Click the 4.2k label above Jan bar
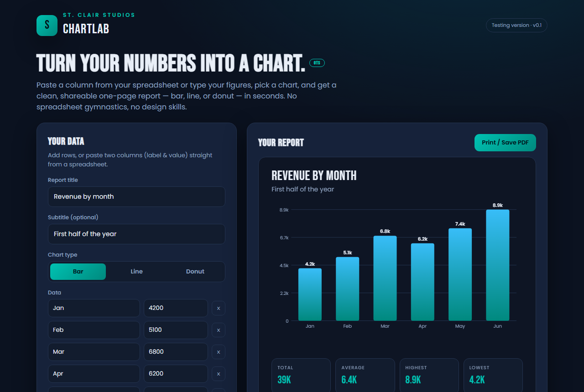Image resolution: width=584 pixels, height=392 pixels. pyautogui.click(x=310, y=263)
